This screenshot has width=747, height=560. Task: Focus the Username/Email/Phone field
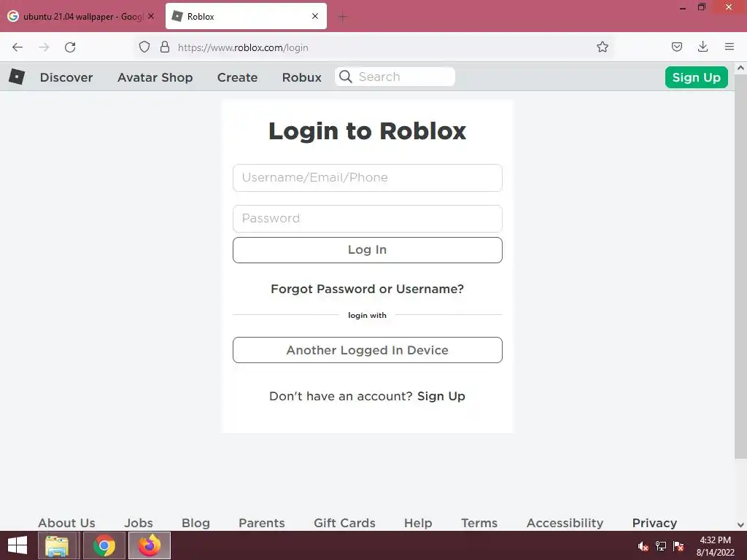coord(368,178)
